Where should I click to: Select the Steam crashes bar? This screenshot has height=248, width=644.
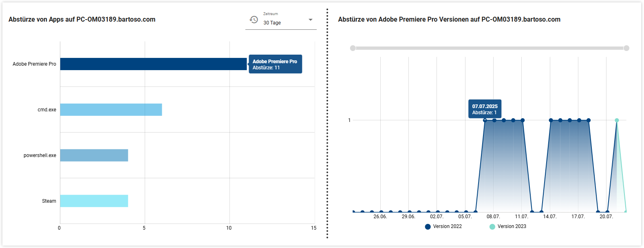[94, 201]
